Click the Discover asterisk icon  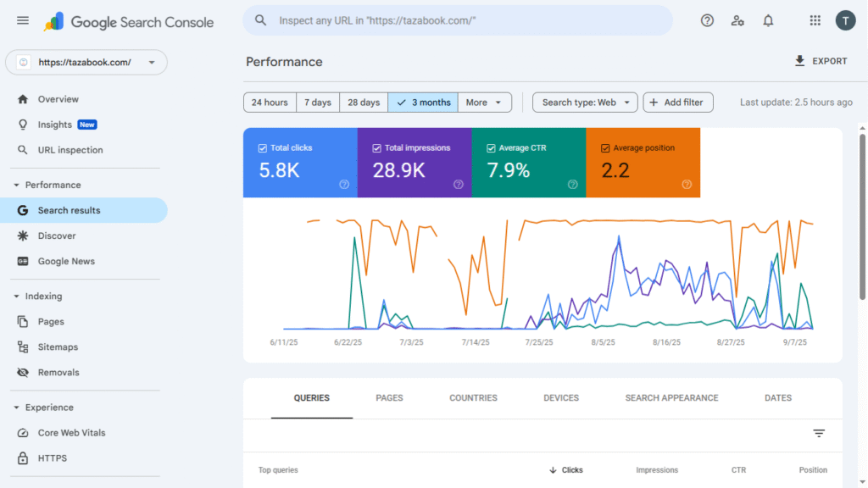click(x=23, y=236)
